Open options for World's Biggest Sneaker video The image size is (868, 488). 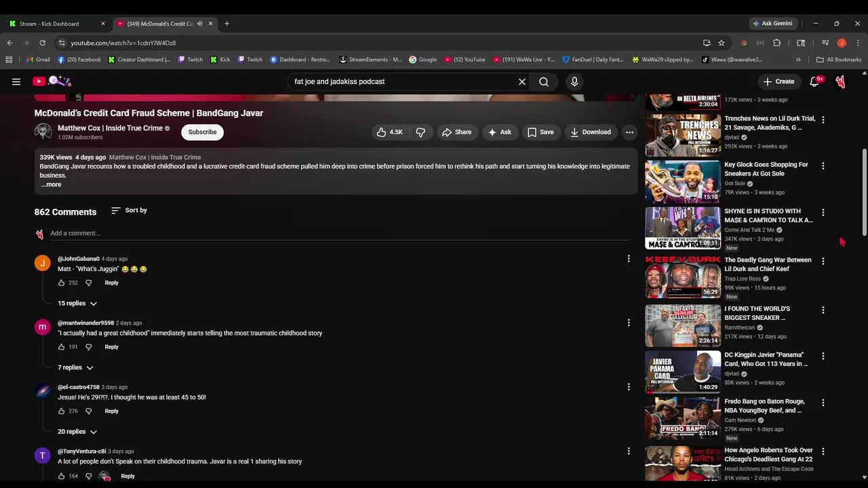pyautogui.click(x=823, y=310)
